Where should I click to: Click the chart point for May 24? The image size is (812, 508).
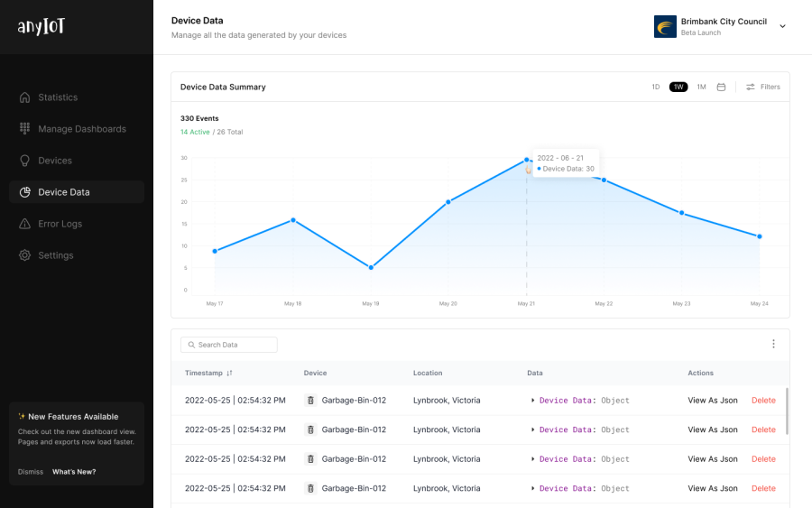click(x=760, y=236)
